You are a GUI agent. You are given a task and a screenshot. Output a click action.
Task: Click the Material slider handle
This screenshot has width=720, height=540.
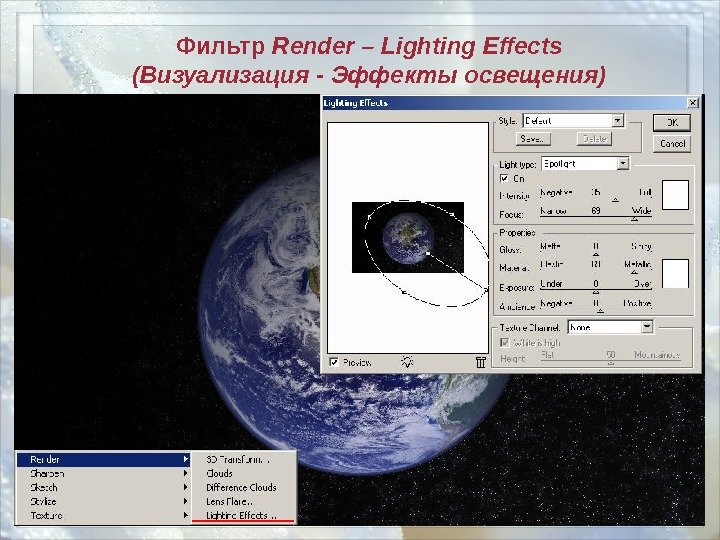click(634, 272)
